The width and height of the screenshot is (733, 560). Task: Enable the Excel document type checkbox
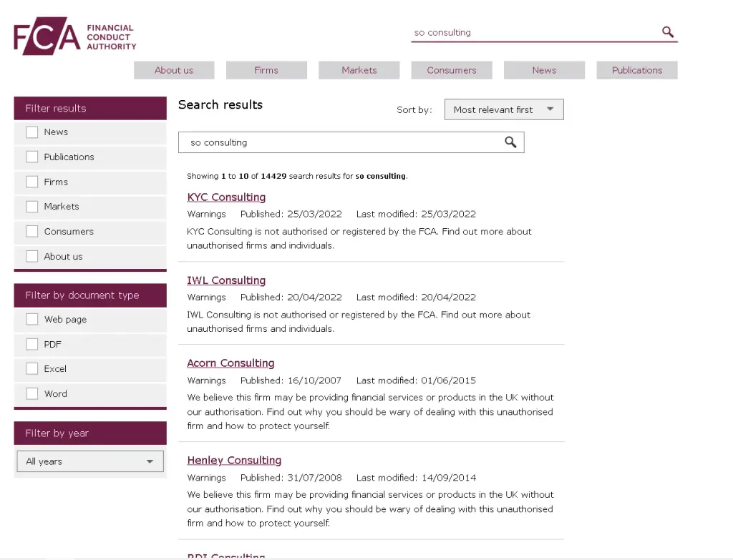point(31,368)
